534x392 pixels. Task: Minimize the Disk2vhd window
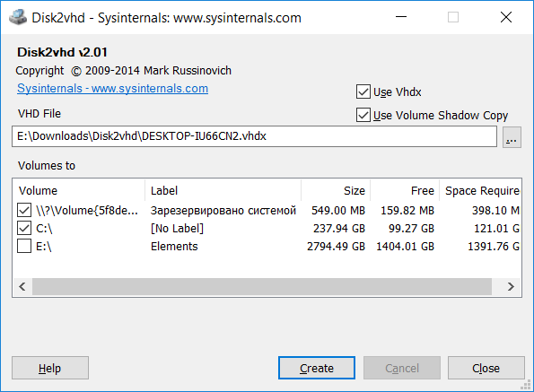[401, 17]
